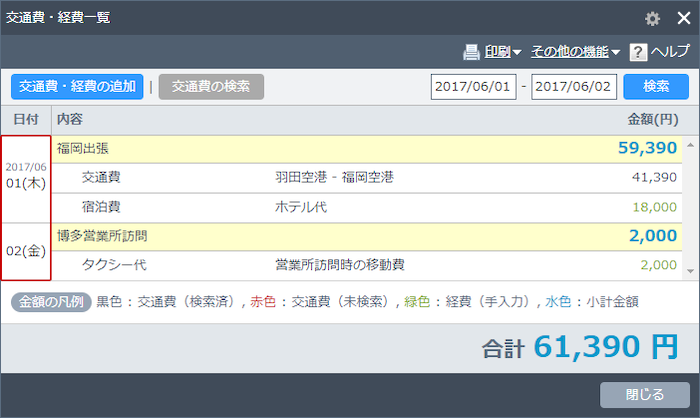Click the 閉じる button
700x418 pixels.
click(x=644, y=394)
